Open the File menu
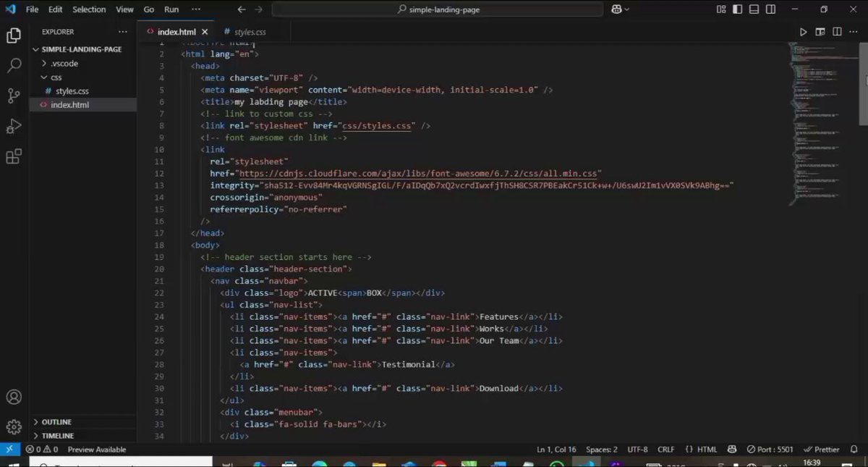This screenshot has height=467, width=868. (x=33, y=9)
